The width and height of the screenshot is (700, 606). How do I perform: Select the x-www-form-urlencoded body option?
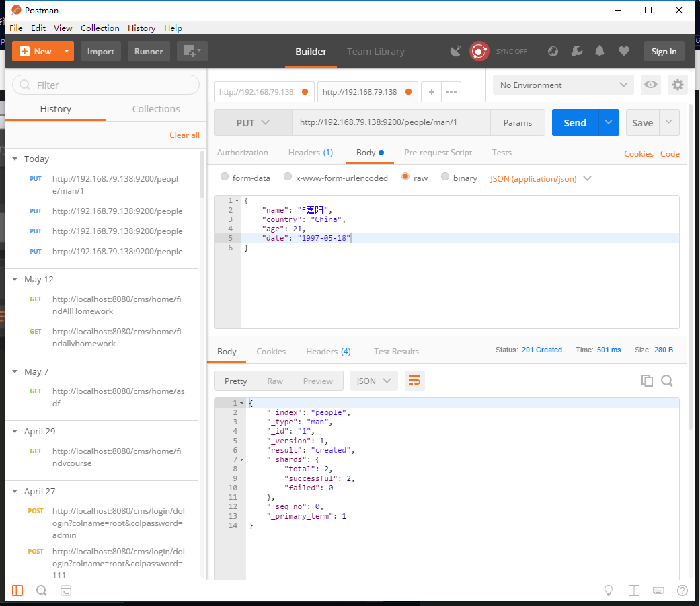coord(288,178)
